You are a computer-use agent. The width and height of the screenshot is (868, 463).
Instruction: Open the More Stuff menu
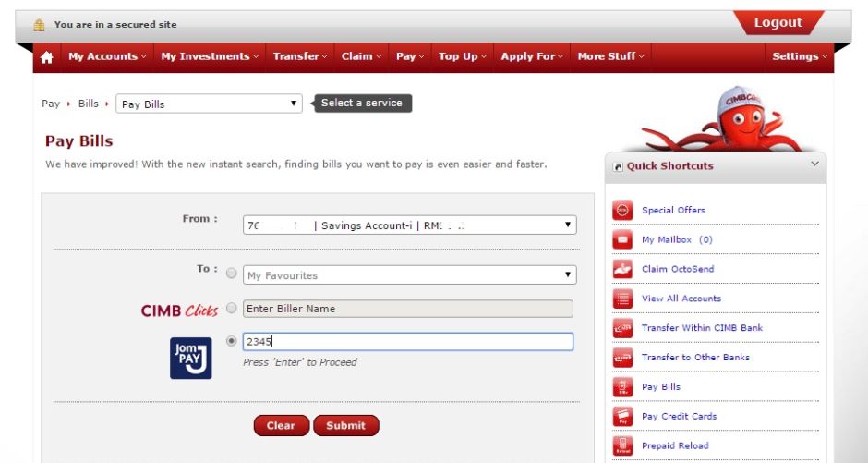click(610, 56)
